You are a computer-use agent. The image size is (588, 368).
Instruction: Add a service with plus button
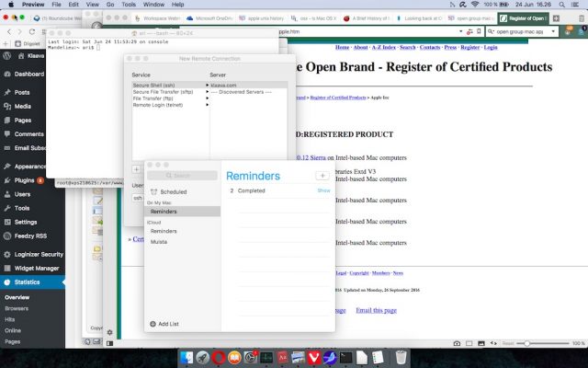tap(137, 169)
